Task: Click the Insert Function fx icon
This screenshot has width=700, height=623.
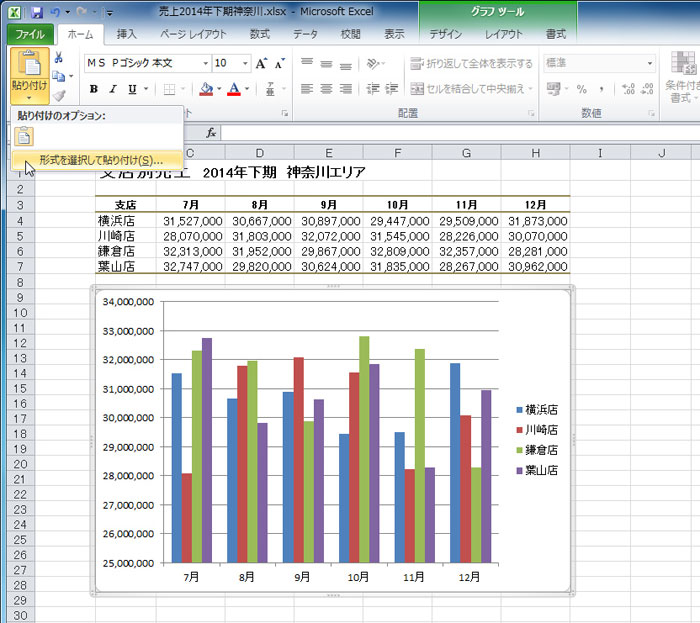Action: pyautogui.click(x=211, y=132)
